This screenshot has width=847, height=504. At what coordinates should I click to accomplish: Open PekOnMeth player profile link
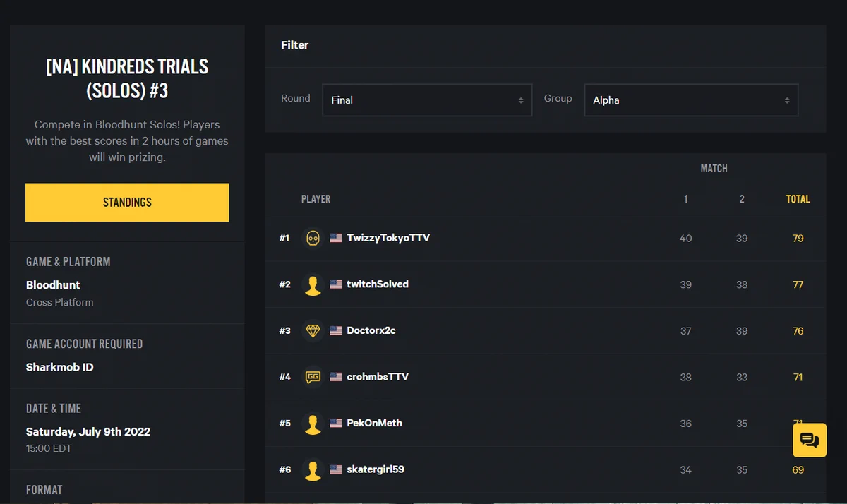375,423
